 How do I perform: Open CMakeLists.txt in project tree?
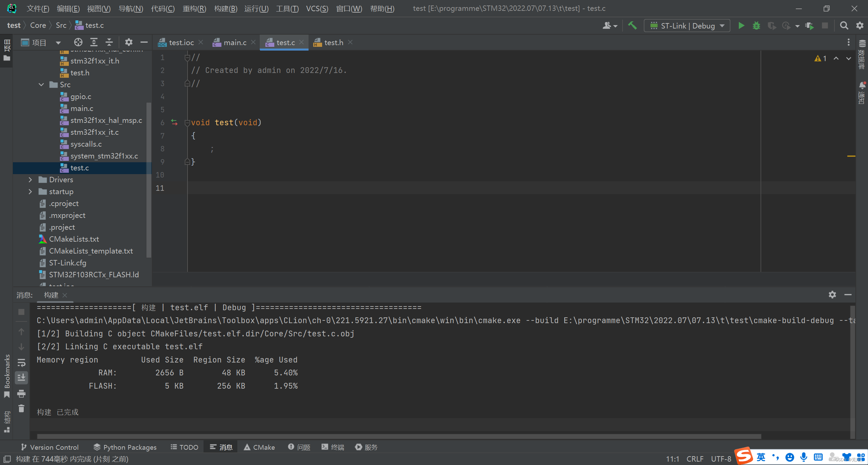pyautogui.click(x=74, y=239)
